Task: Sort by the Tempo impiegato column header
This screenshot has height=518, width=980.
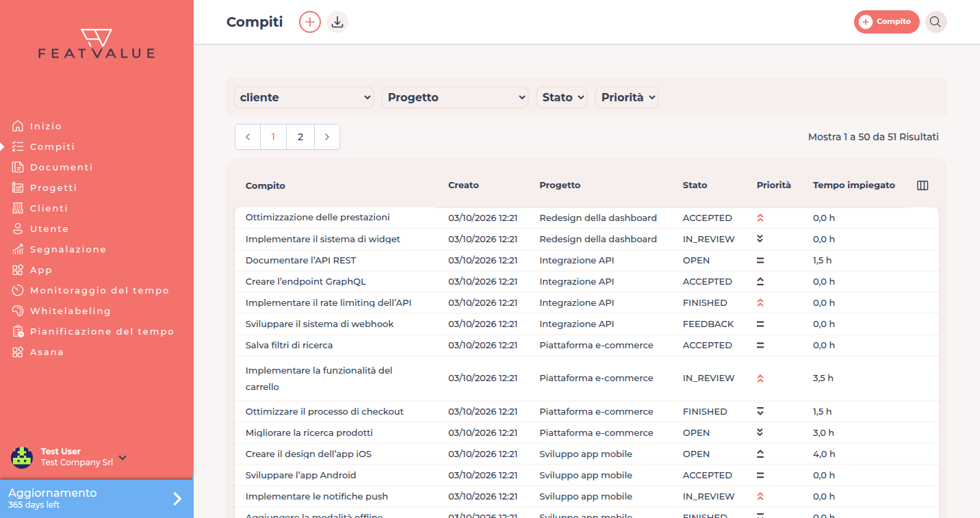Action: click(854, 185)
